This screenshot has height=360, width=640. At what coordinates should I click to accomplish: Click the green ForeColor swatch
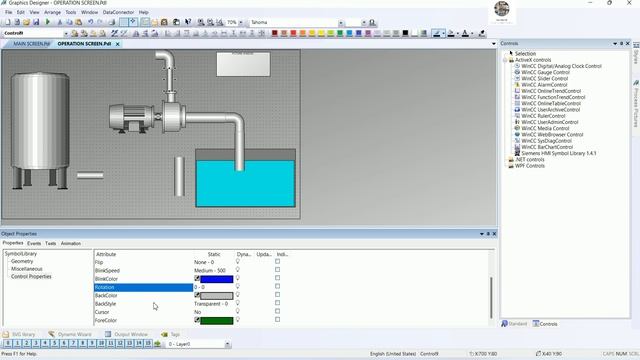(217, 320)
